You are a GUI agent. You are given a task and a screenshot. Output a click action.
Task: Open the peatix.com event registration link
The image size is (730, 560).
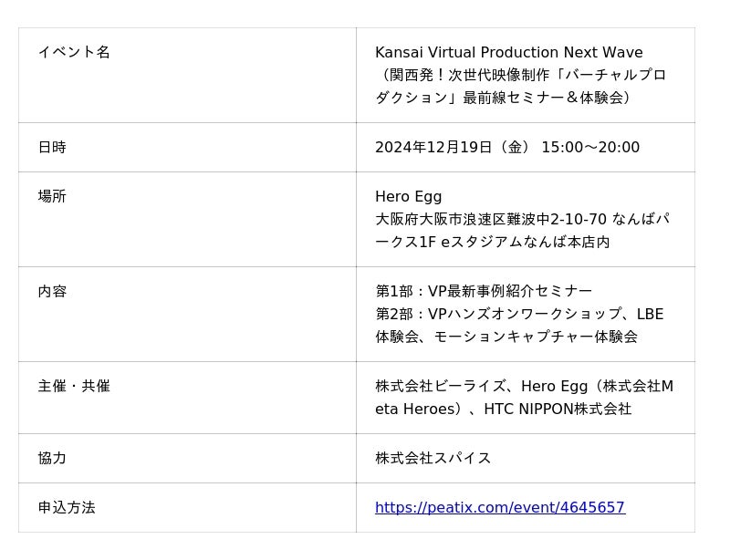click(499, 507)
